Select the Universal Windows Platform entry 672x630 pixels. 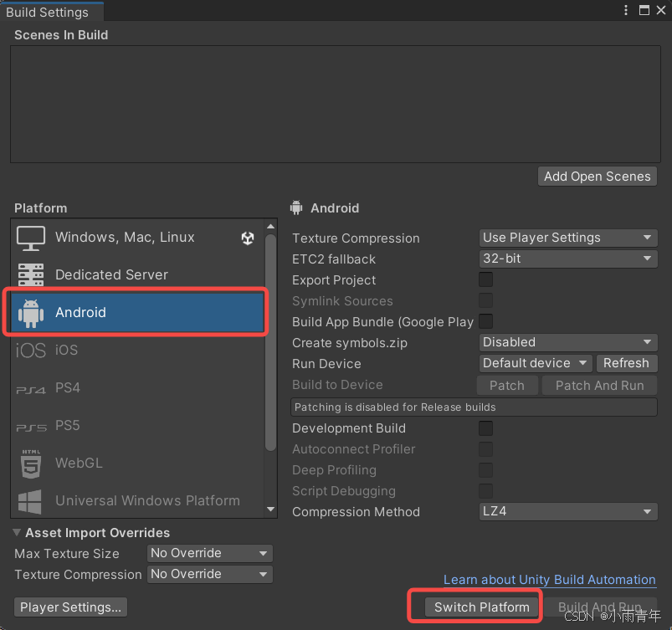click(137, 500)
